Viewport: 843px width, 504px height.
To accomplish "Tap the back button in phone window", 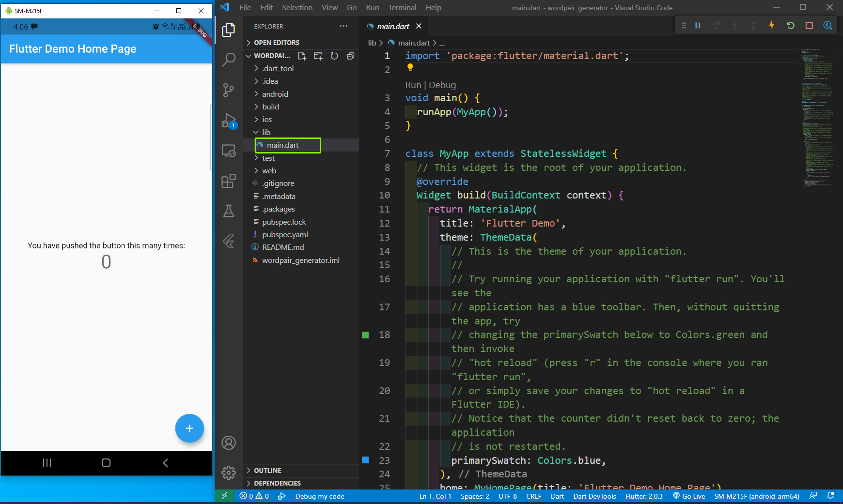I will (x=165, y=463).
